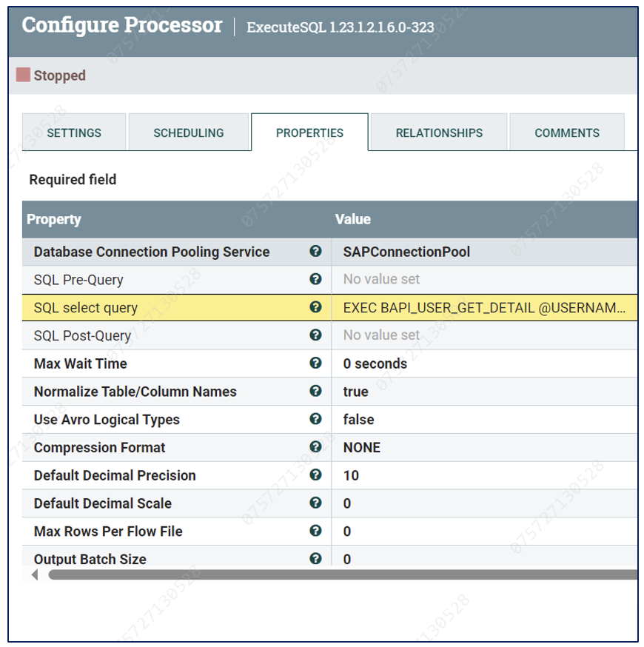Go to the Relationships tab
This screenshot has width=644, height=647.
click(x=439, y=133)
